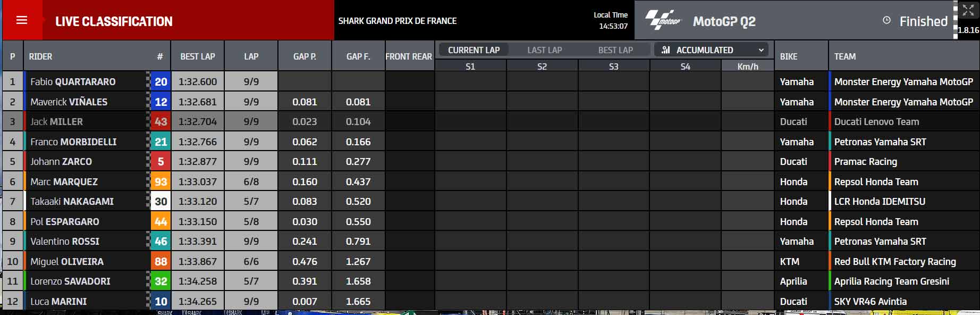Click the Lap column header
This screenshot has width=980, height=315.
(x=251, y=56)
